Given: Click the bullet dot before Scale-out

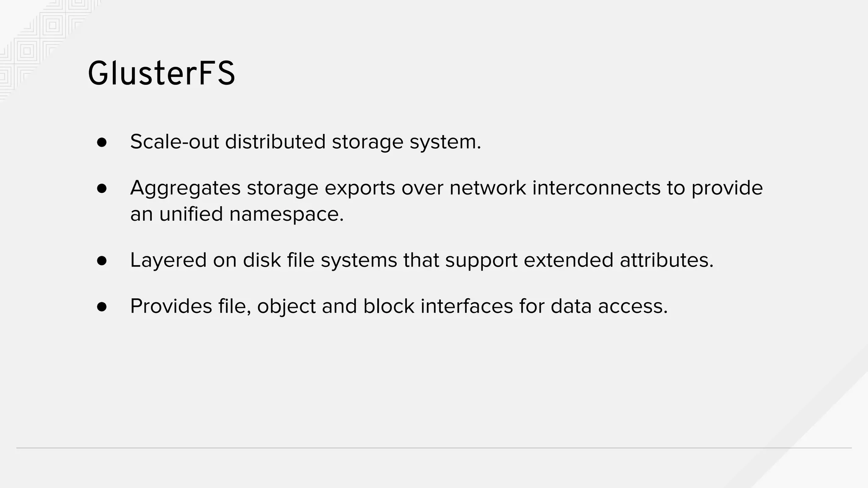Looking at the screenshot, I should [x=102, y=142].
